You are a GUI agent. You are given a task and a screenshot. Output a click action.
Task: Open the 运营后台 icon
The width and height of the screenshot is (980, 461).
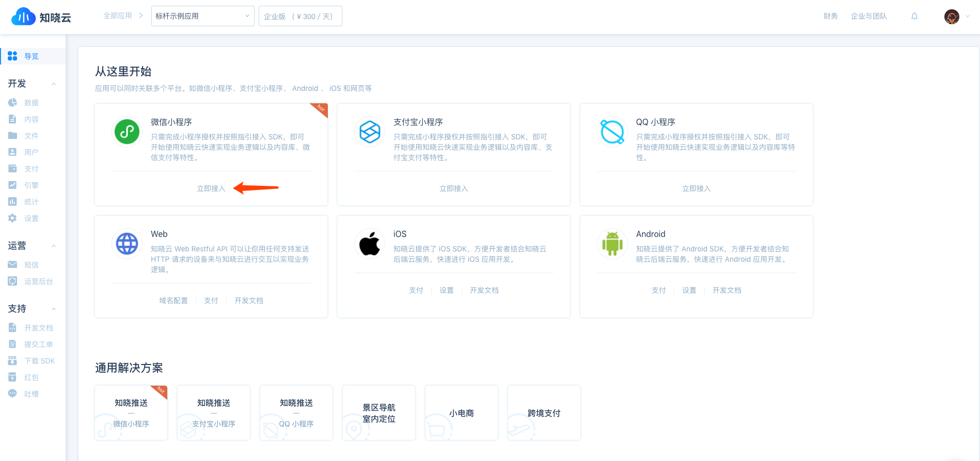pos(12,281)
